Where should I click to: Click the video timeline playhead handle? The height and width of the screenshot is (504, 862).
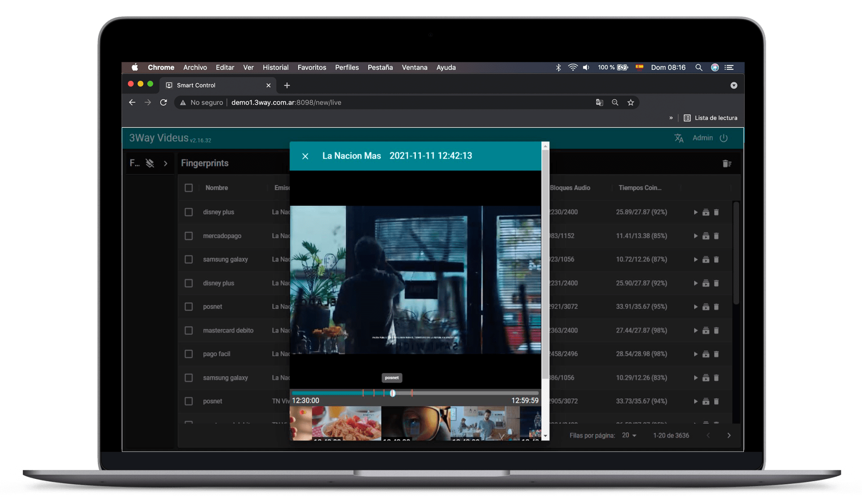click(393, 393)
